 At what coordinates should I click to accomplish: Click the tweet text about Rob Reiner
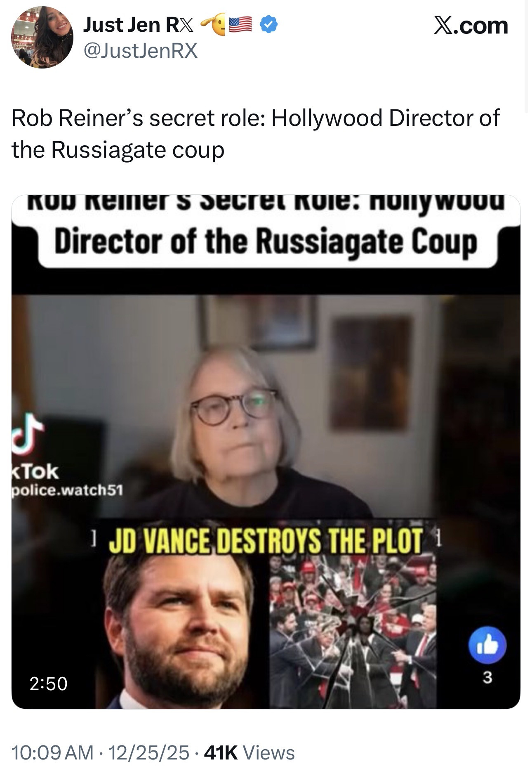[256, 133]
